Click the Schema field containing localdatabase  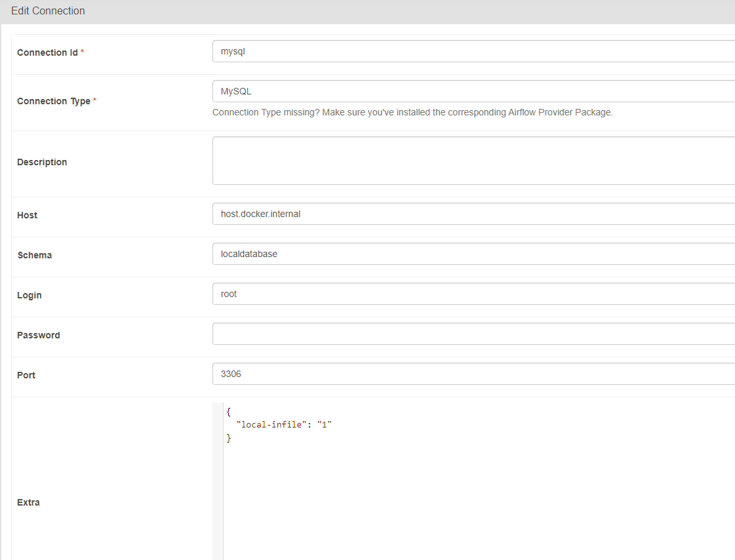473,254
